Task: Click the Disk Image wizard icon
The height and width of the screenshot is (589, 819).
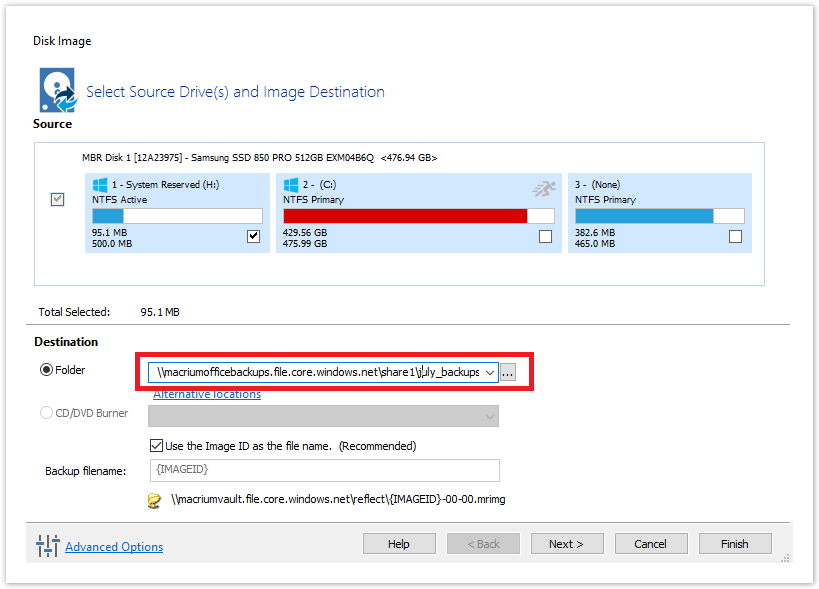Action: point(58,90)
